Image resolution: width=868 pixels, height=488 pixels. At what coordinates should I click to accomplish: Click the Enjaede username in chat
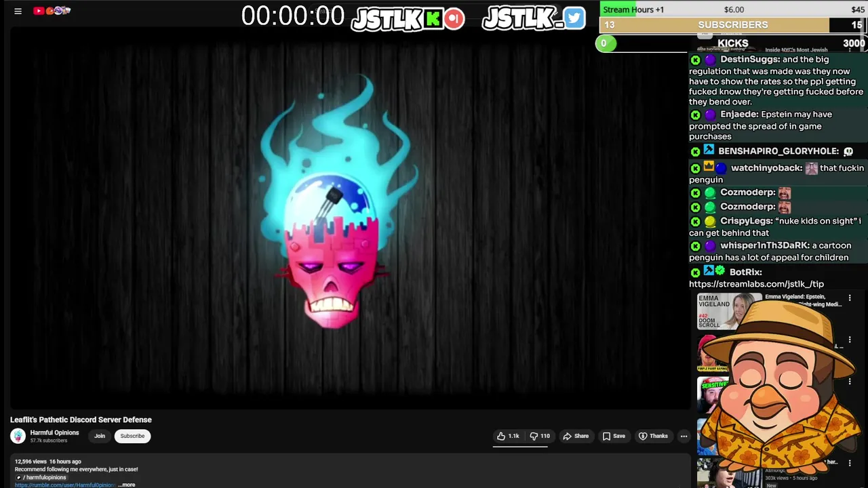(x=739, y=114)
